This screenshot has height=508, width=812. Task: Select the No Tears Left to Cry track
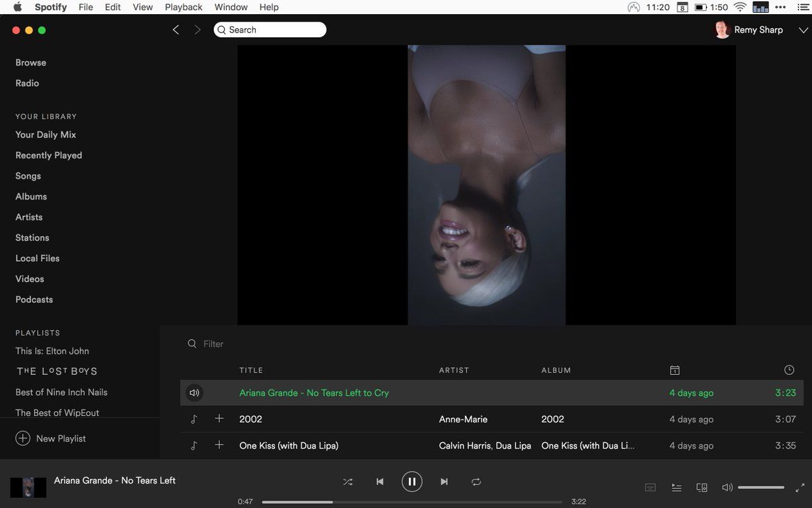[314, 393]
